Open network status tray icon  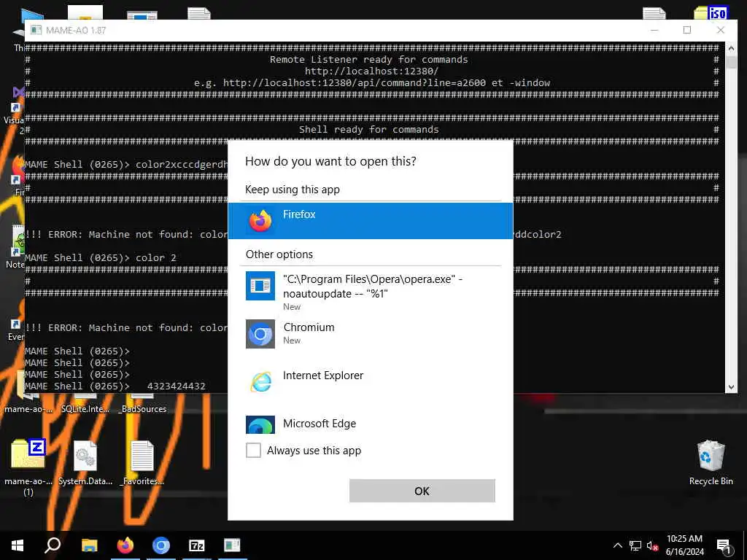click(635, 545)
